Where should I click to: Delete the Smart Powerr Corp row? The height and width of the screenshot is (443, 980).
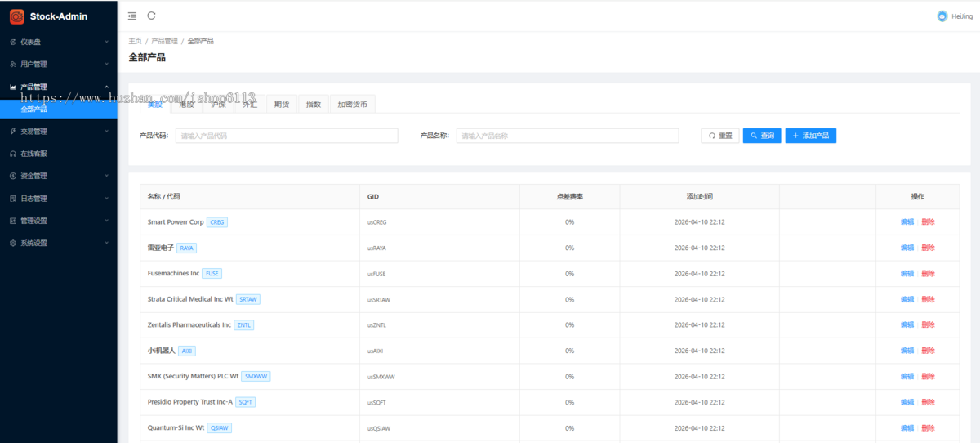pos(928,222)
